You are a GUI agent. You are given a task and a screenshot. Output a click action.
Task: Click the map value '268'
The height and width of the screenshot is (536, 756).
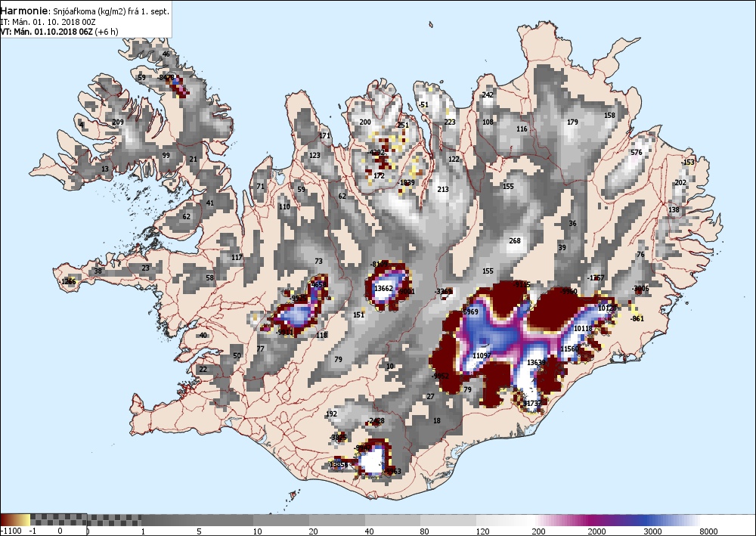coord(515,240)
